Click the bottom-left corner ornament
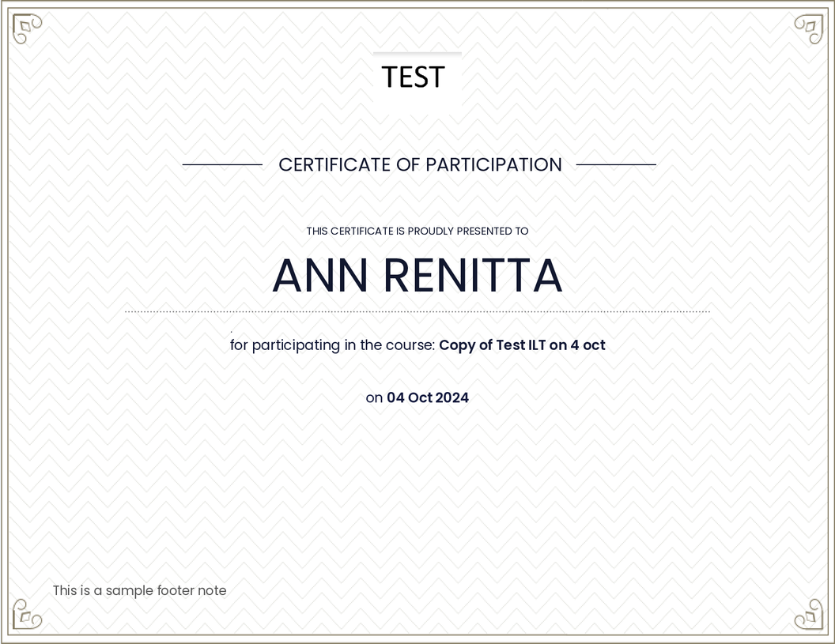The image size is (835, 644). pyautogui.click(x=27, y=614)
